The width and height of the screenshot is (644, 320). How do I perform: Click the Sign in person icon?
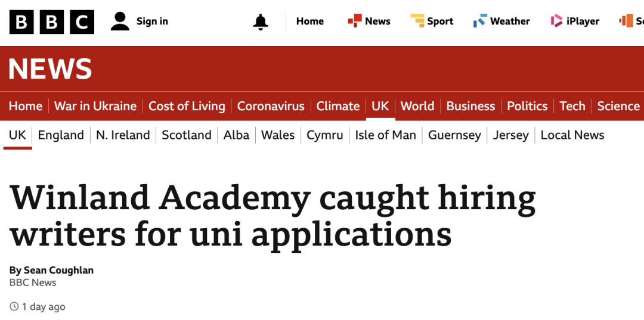point(120,21)
